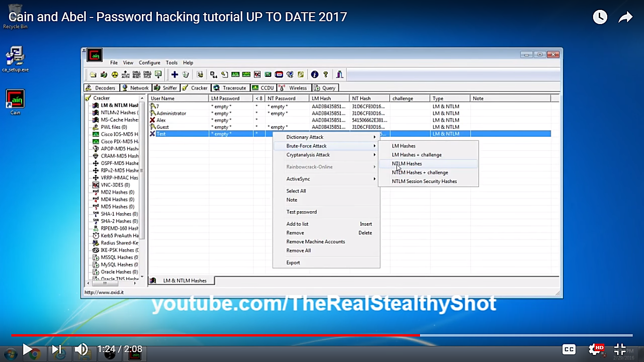Switch to the Query tab

(x=325, y=88)
